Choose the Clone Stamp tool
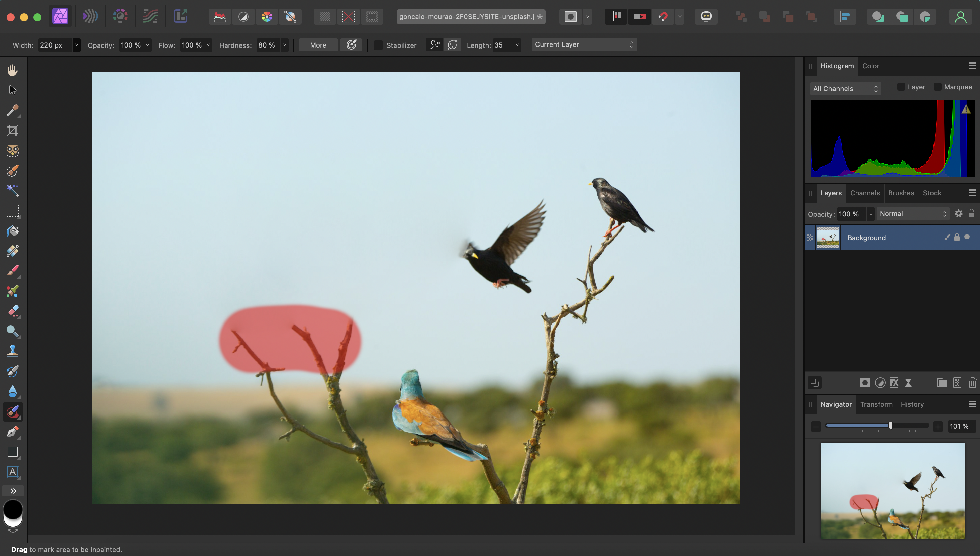 13,351
